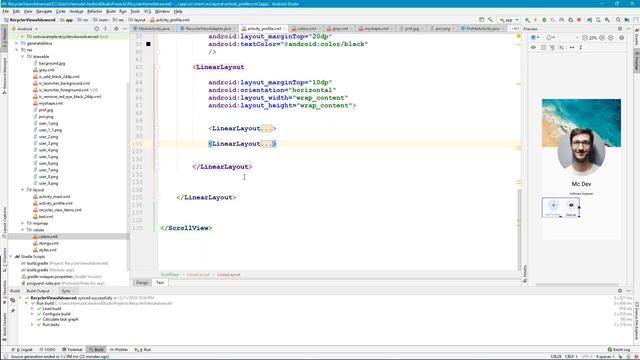Click the Profile app gauge icon
The width and height of the screenshot is (640, 360).
tap(562, 20)
